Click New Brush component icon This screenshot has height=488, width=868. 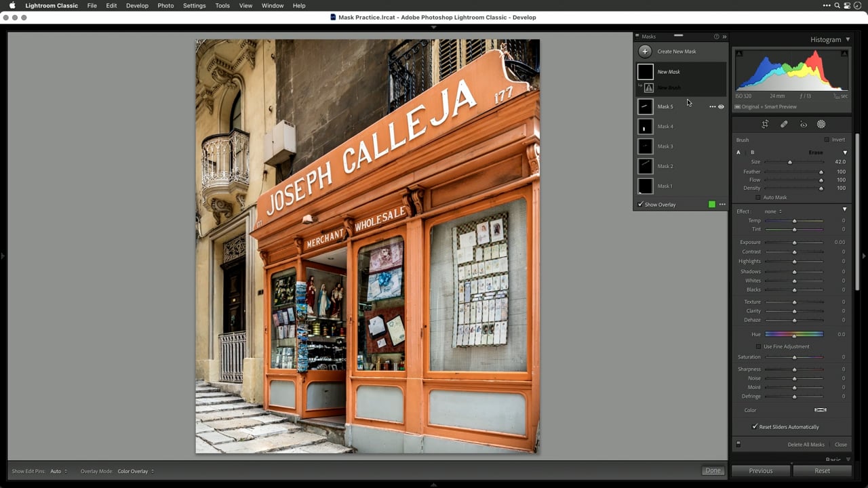tap(649, 87)
